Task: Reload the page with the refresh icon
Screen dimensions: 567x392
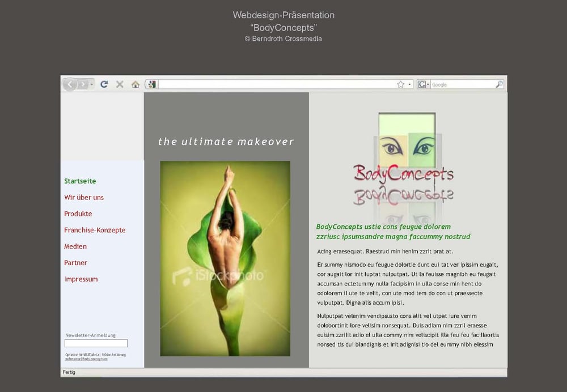Action: pos(104,84)
